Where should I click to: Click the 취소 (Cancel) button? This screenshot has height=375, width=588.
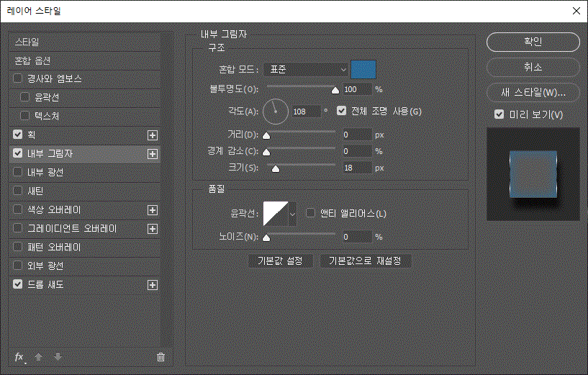click(x=533, y=67)
